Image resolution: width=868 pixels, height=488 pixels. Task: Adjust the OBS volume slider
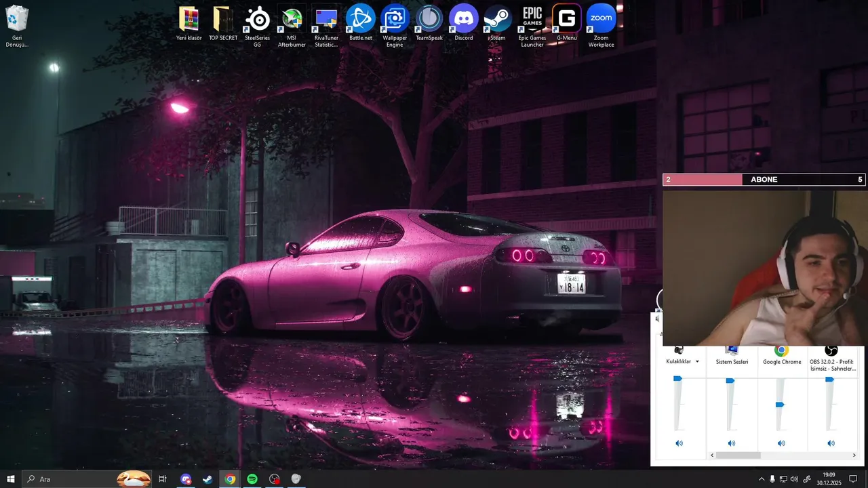829,380
